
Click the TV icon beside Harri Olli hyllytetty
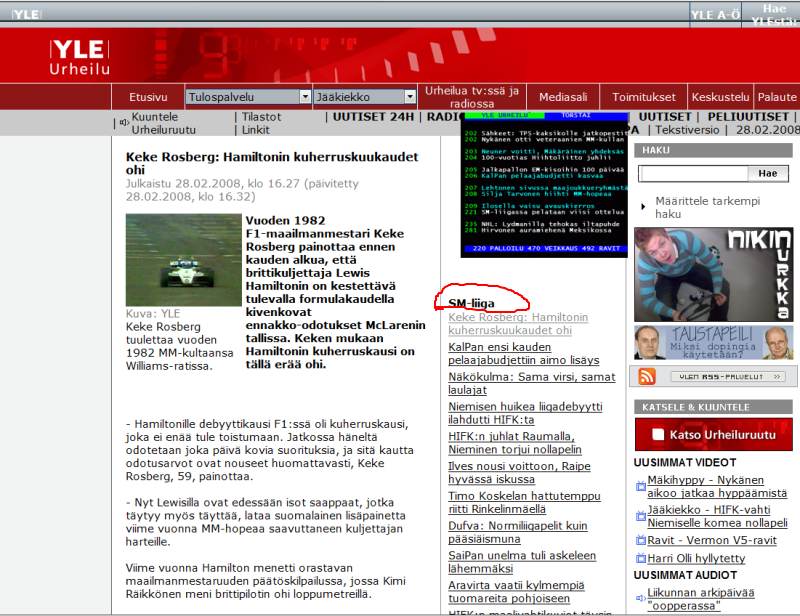click(641, 558)
